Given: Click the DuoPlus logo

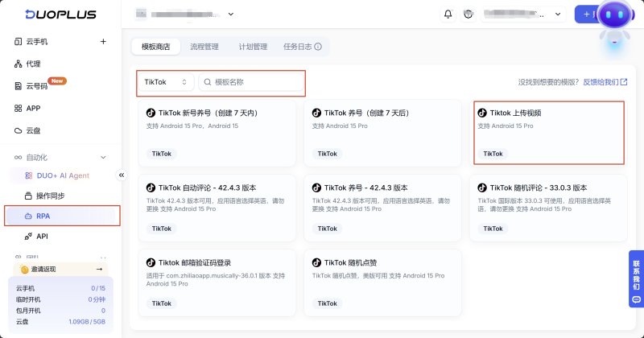Looking at the screenshot, I should point(61,14).
